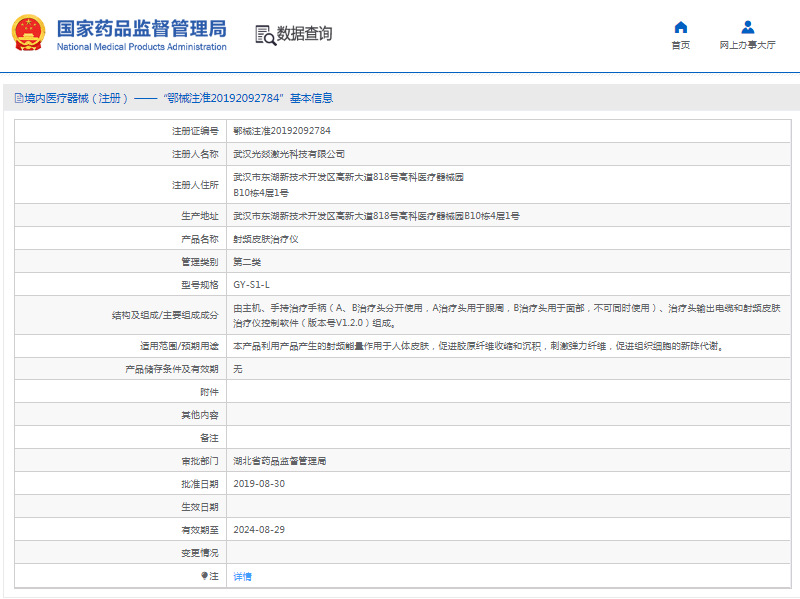Click the 首页 house icon

[680, 27]
